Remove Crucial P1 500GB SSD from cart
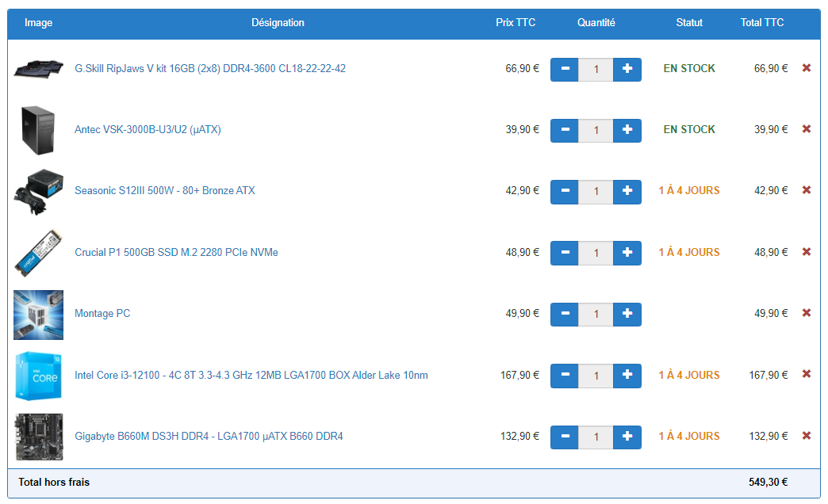 pos(807,252)
